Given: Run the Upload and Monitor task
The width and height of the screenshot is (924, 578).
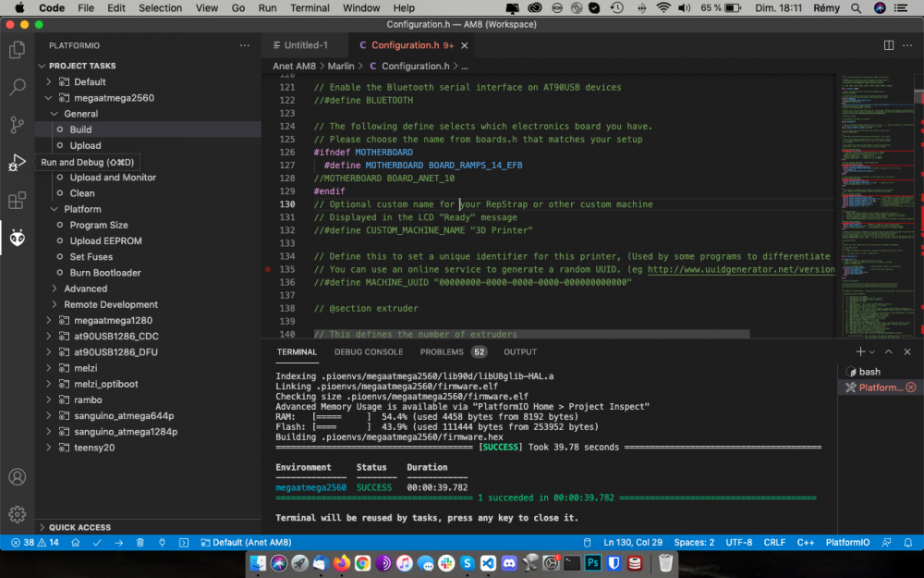Looking at the screenshot, I should tap(113, 178).
